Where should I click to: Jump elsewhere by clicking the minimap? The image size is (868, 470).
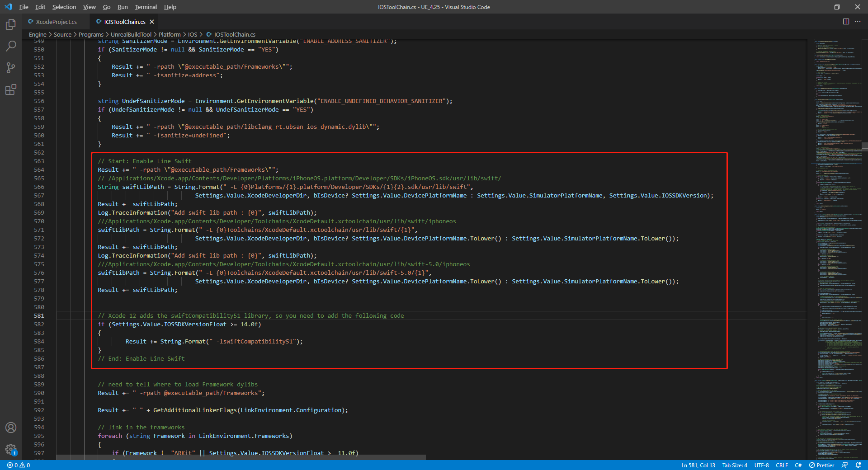(x=836, y=226)
